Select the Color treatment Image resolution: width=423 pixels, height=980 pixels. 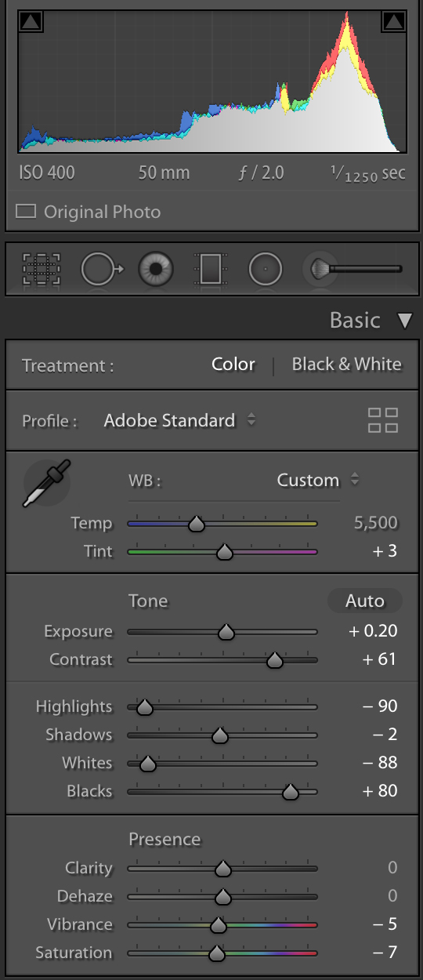233,365
